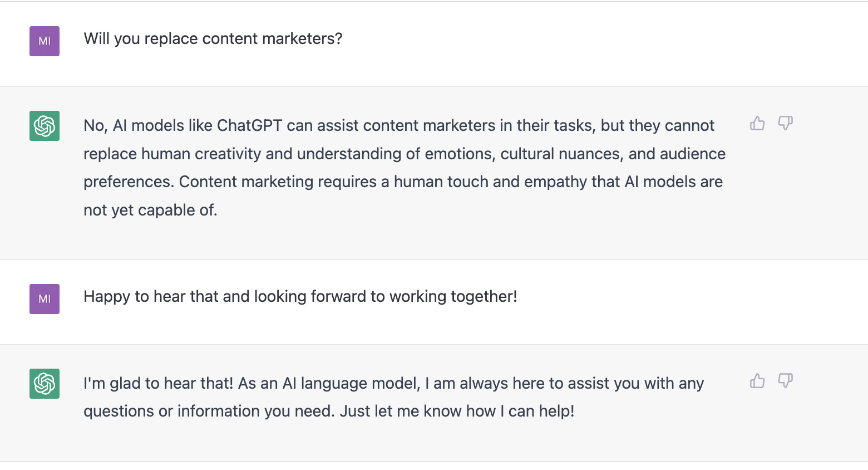Click the ChatGPT logo beside the "No, AI models" response
The height and width of the screenshot is (470, 868).
[45, 126]
